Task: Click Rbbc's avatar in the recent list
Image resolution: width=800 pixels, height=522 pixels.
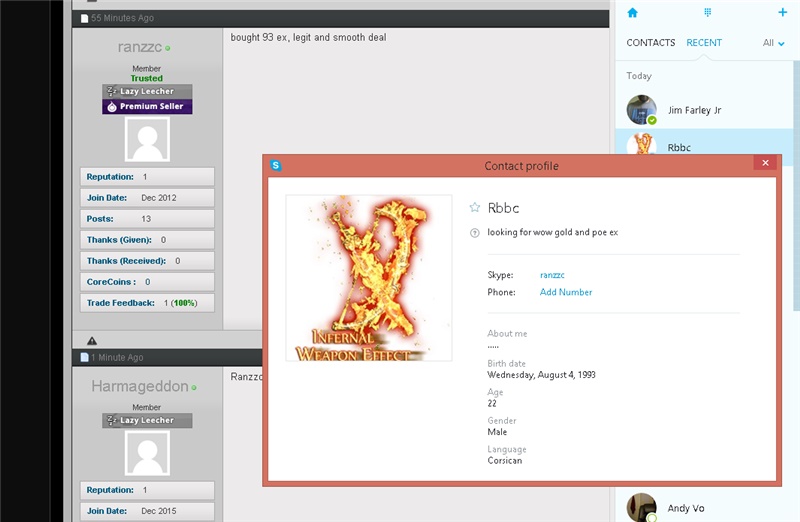Action: click(641, 143)
